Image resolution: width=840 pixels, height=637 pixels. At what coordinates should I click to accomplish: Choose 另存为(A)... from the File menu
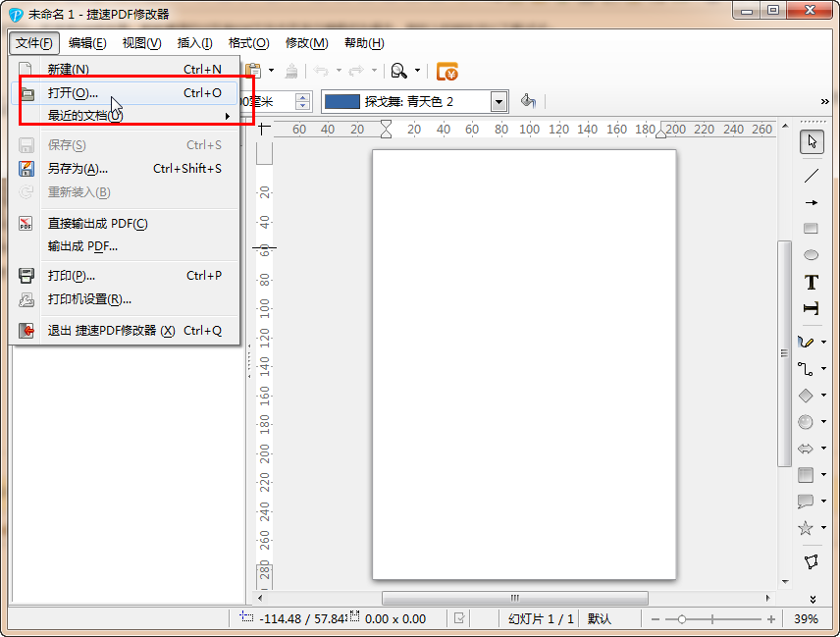pos(125,169)
